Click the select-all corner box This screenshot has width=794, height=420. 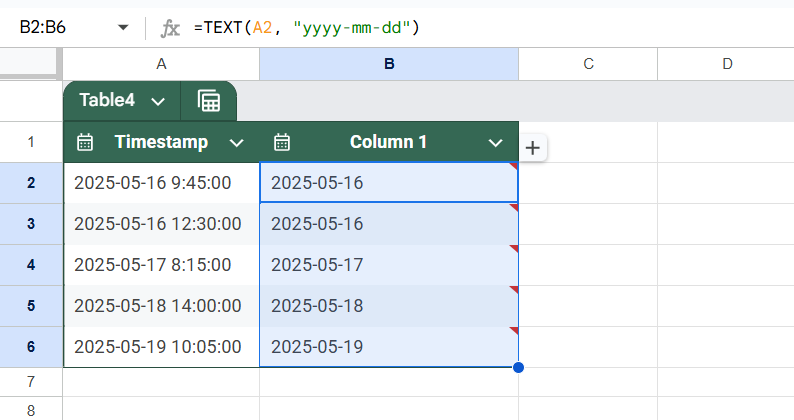point(28,62)
